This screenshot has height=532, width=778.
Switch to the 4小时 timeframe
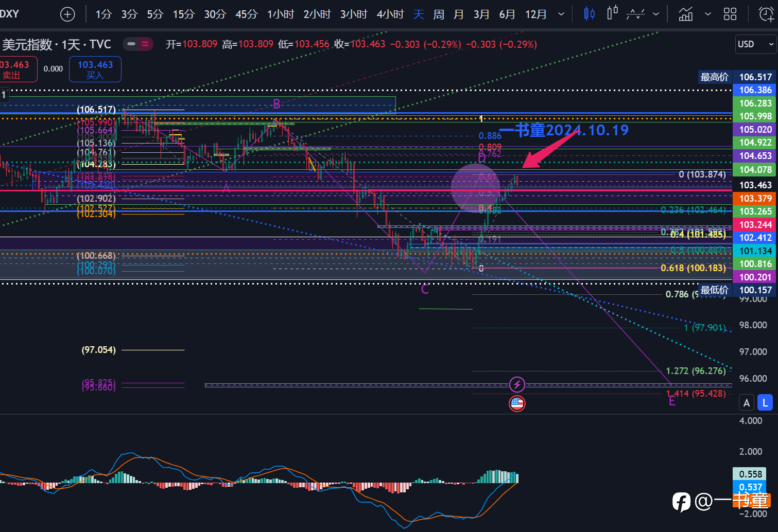click(390, 14)
